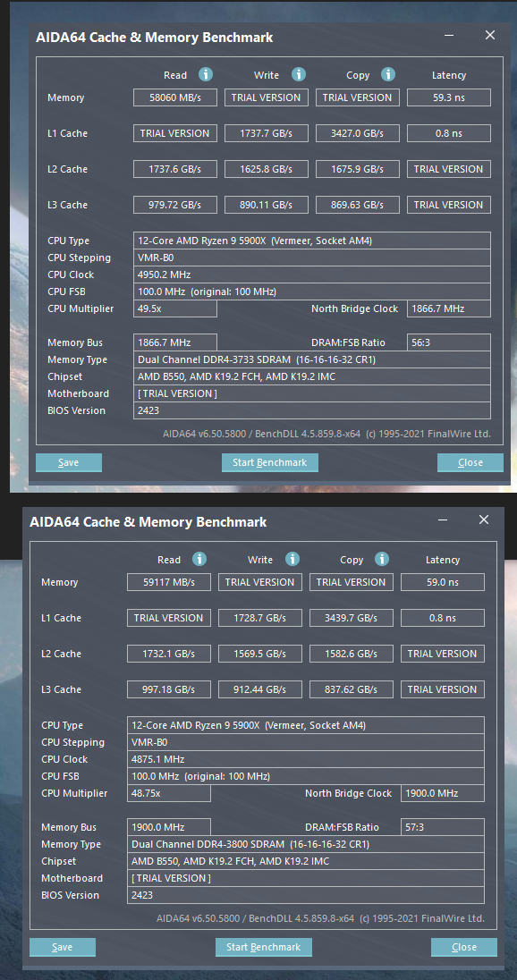Select L1 Cache copy value 3427.0 GB/s
Screen dimensions: 517x980
[358, 133]
